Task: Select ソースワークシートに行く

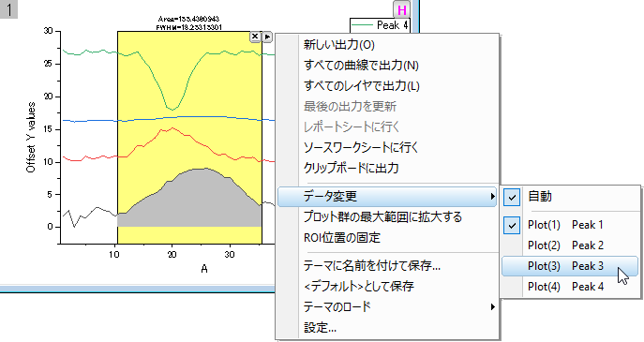Action: (x=388, y=147)
